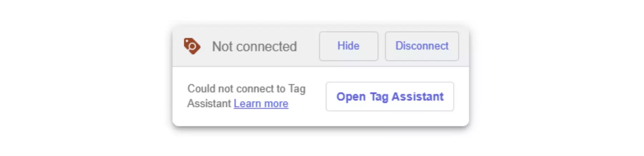
Task: Click the Hide button in the header
Action: click(x=348, y=46)
